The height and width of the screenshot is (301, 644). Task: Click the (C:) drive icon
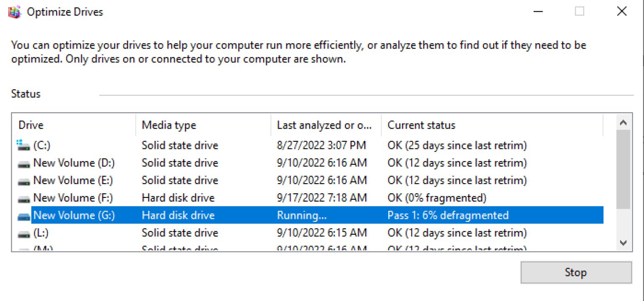pyautogui.click(x=23, y=145)
